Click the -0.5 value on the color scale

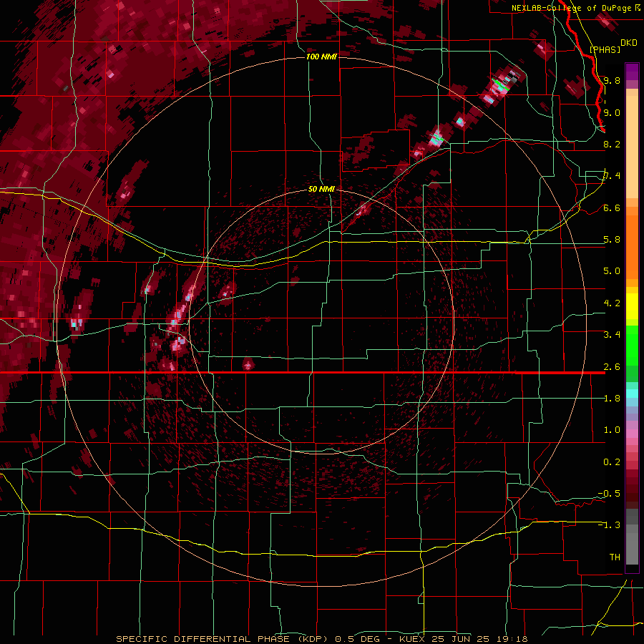[x=609, y=494]
